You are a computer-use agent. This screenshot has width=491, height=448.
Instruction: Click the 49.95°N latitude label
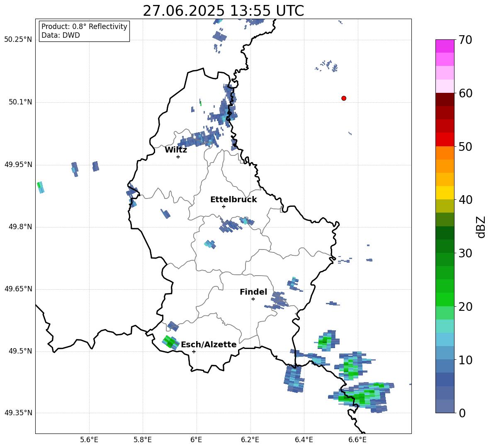pos(18,165)
